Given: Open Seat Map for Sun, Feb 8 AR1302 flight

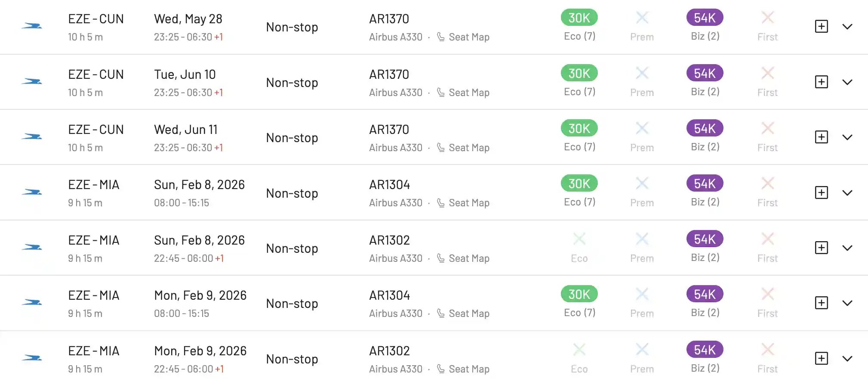Looking at the screenshot, I should pos(463,258).
